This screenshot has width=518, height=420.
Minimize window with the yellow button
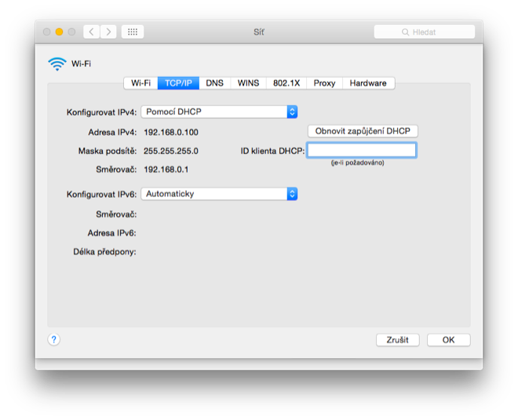[59, 31]
